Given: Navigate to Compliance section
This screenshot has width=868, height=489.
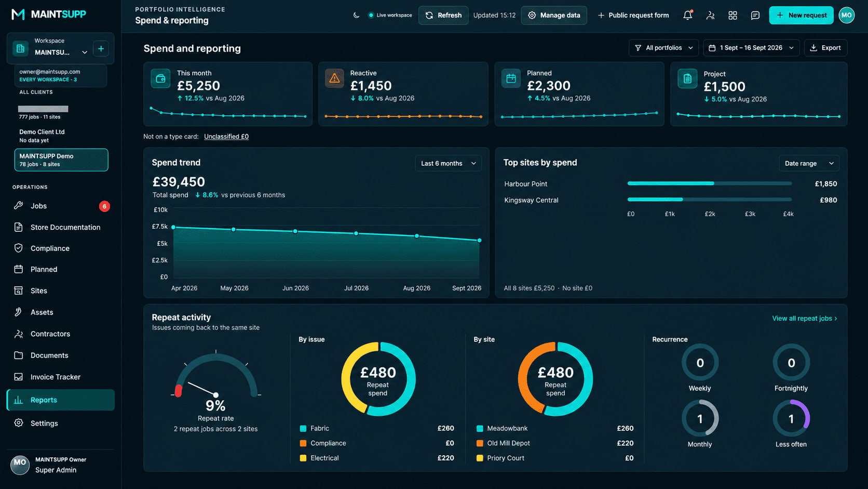Looking at the screenshot, I should pyautogui.click(x=60, y=248).
